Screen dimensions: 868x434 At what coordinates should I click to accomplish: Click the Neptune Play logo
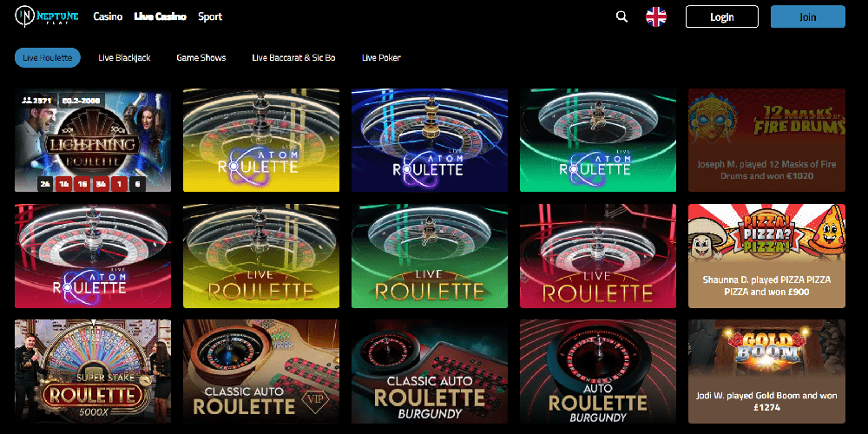47,16
